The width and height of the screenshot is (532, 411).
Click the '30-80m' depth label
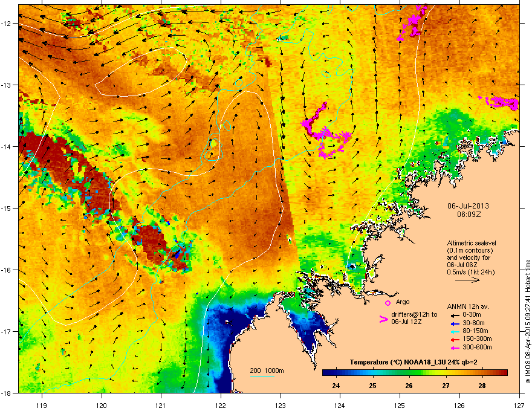[x=473, y=323]
